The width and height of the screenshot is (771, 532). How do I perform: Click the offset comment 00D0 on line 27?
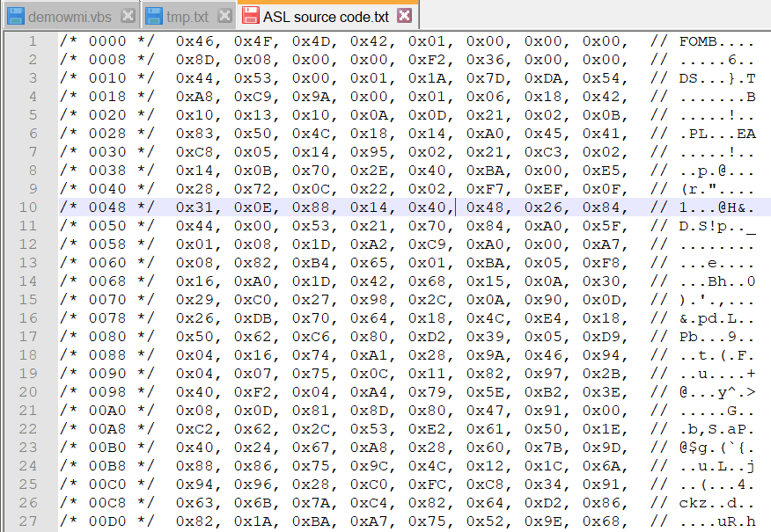click(107, 521)
